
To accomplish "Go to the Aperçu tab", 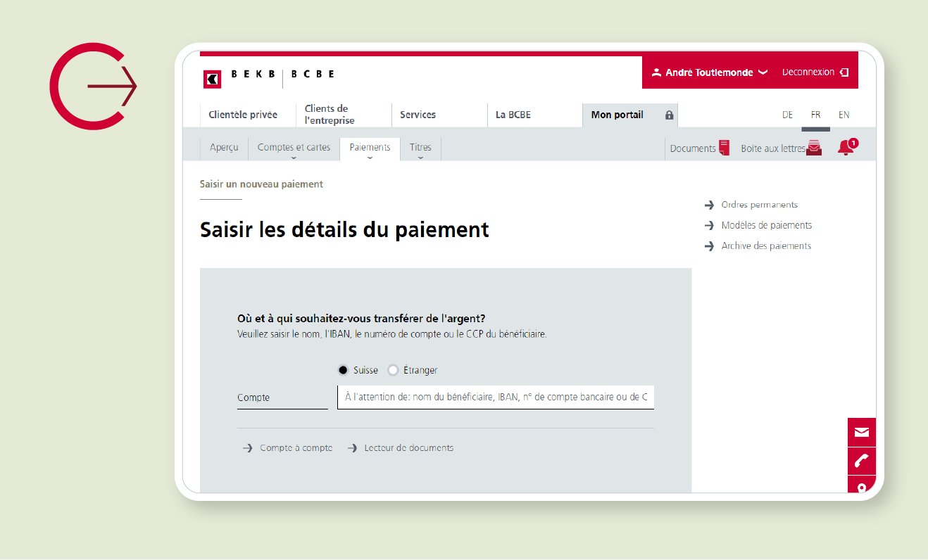I will coord(224,148).
